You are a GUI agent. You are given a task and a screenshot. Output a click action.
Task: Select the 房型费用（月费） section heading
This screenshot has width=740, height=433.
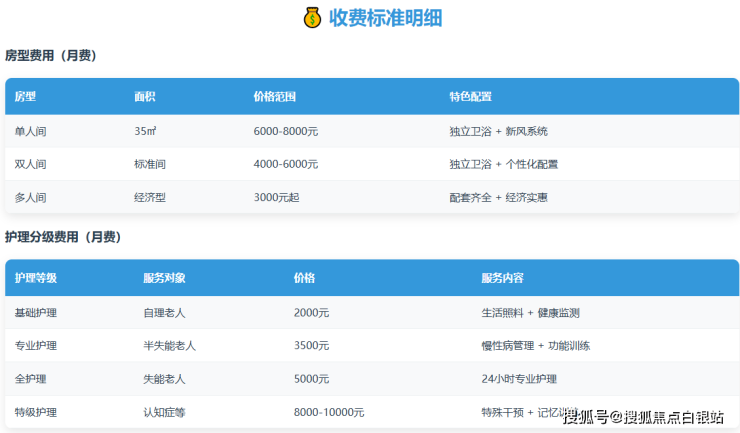click(51, 56)
